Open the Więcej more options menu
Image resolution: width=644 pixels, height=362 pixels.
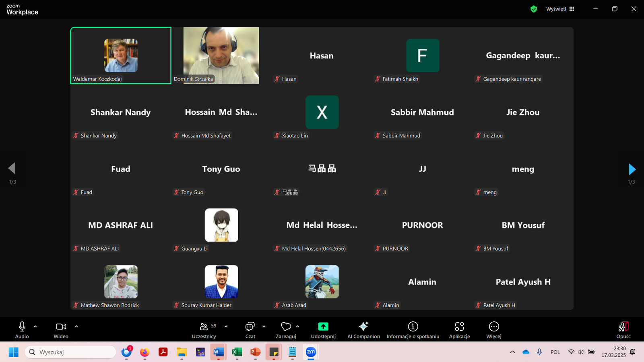pyautogui.click(x=493, y=330)
